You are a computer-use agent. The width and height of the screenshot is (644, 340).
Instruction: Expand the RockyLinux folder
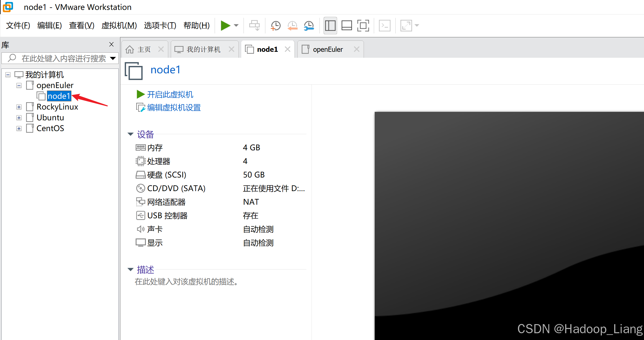(x=19, y=107)
